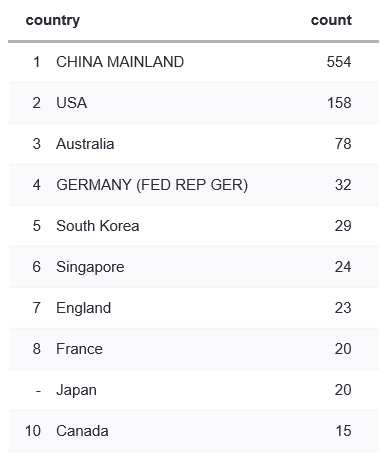This screenshot has height=459, width=389.
Task: Select count 24 for Singapore
Action: click(343, 267)
